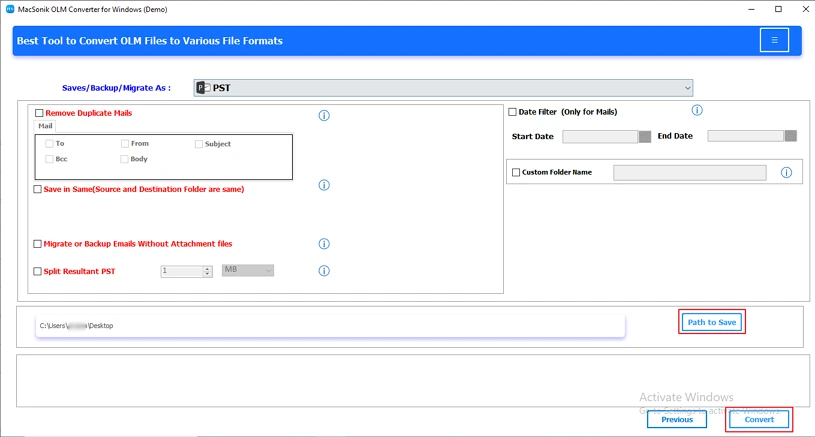Image resolution: width=815 pixels, height=437 pixels.
Task: Click the split size number field
Action: click(x=181, y=271)
